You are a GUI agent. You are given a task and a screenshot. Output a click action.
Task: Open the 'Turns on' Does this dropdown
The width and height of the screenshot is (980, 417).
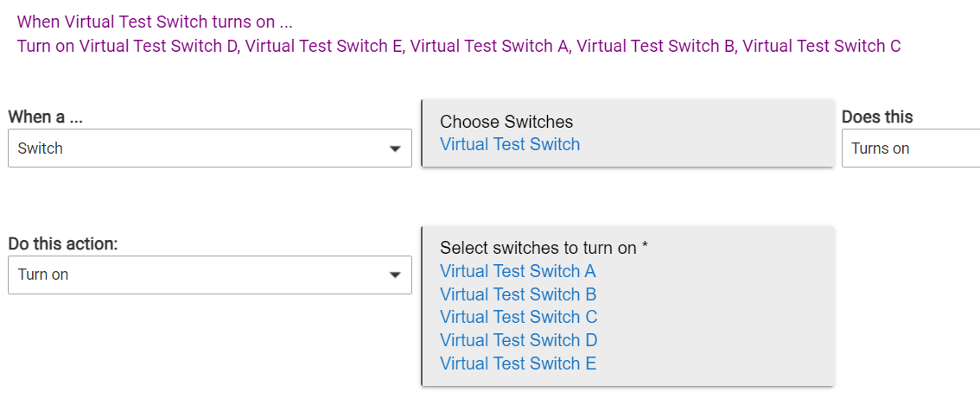coord(909,148)
